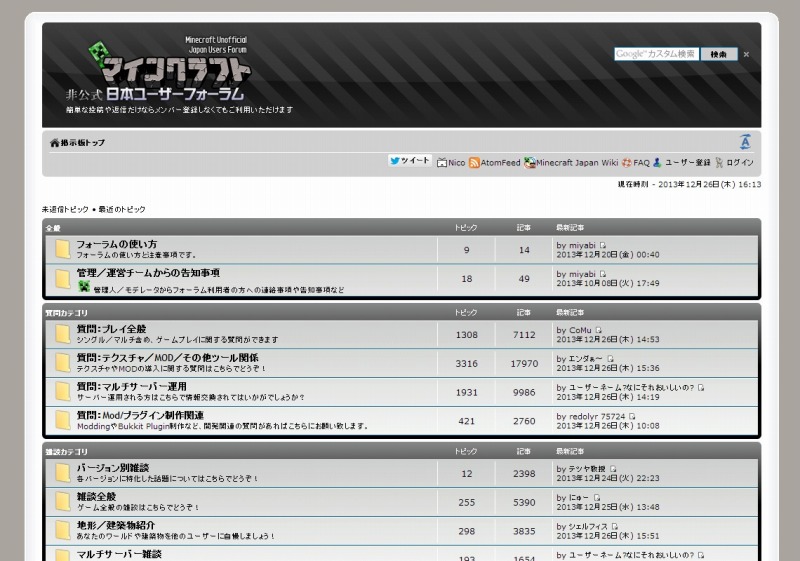800x561 pixels.
Task: Click folder icon for 地形／建築物紹介
Action: tap(62, 530)
